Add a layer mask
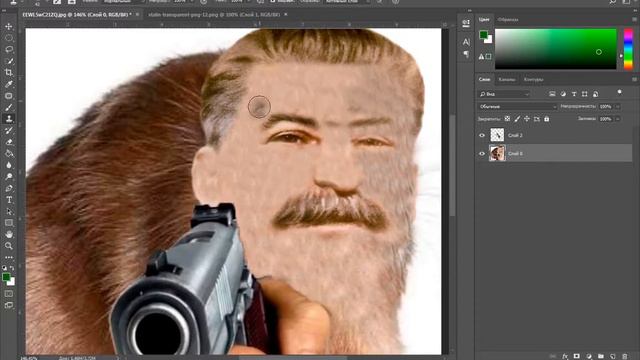This screenshot has width=640, height=360. click(577, 356)
